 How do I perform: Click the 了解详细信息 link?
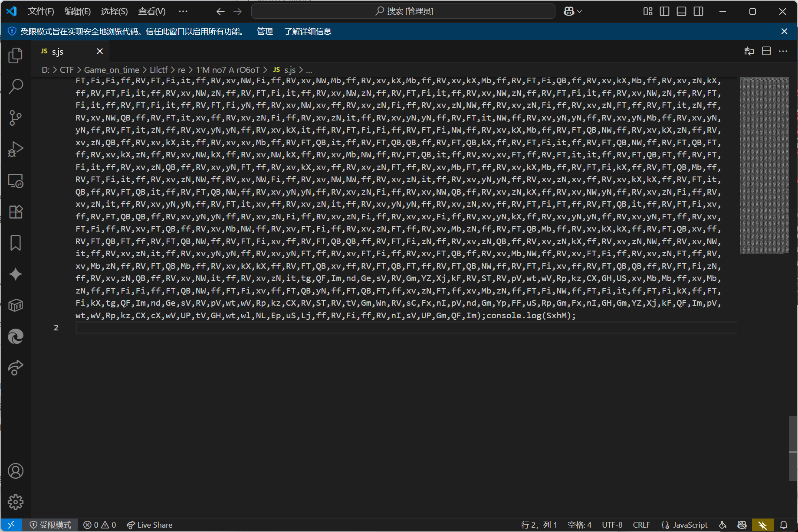click(308, 31)
